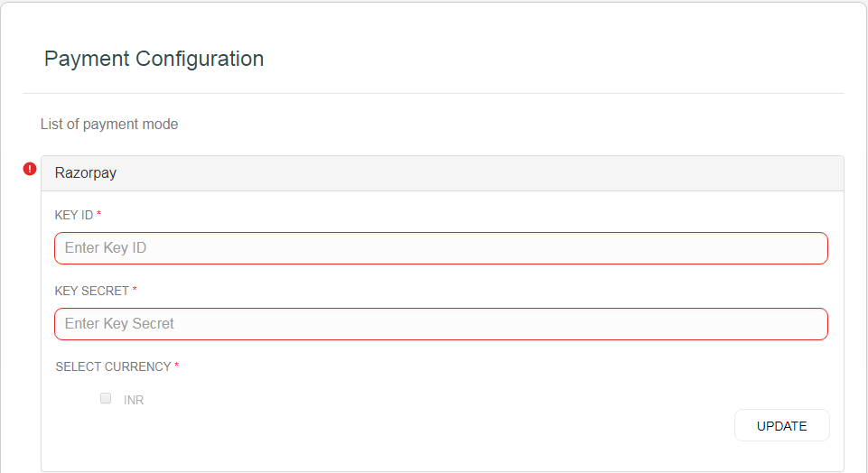Focus the Enter Key Secret input field

click(441, 324)
